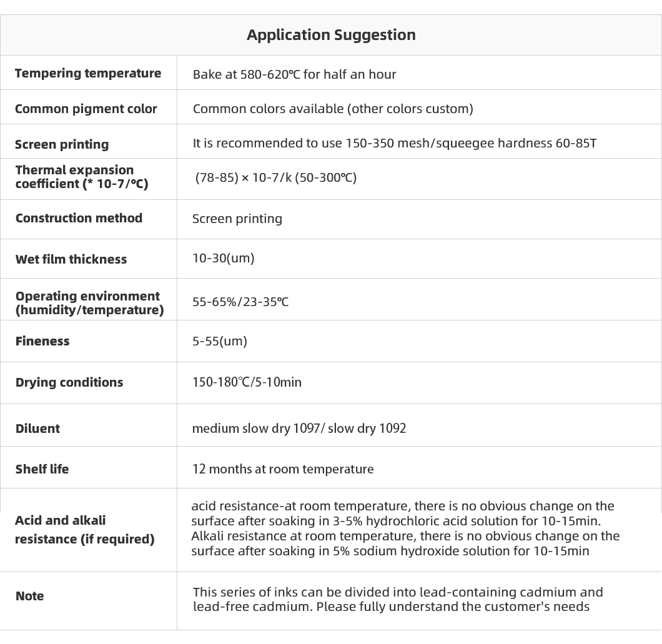Click the Operating environment label

click(x=89, y=303)
